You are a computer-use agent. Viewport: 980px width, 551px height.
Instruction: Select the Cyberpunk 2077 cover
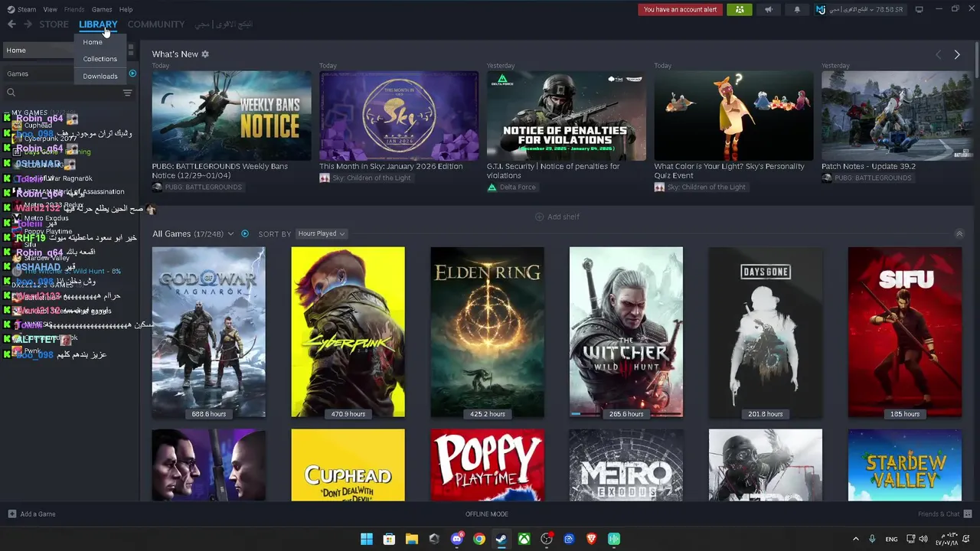point(348,332)
